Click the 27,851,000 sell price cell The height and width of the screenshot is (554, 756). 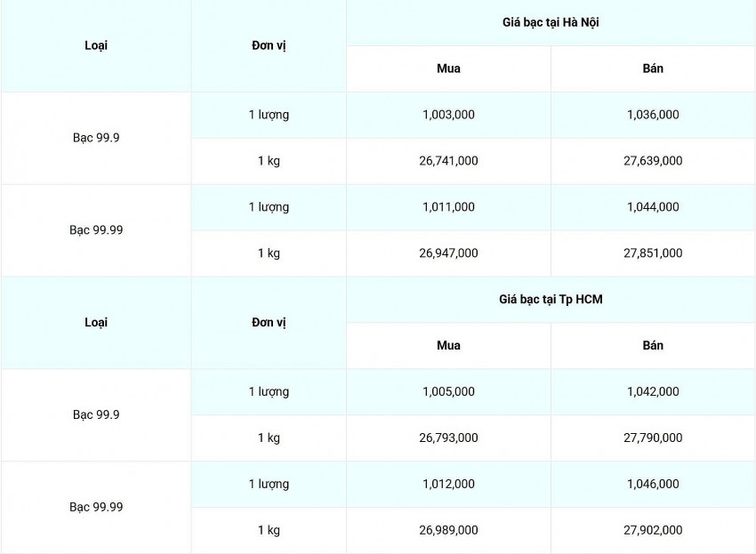tap(653, 253)
